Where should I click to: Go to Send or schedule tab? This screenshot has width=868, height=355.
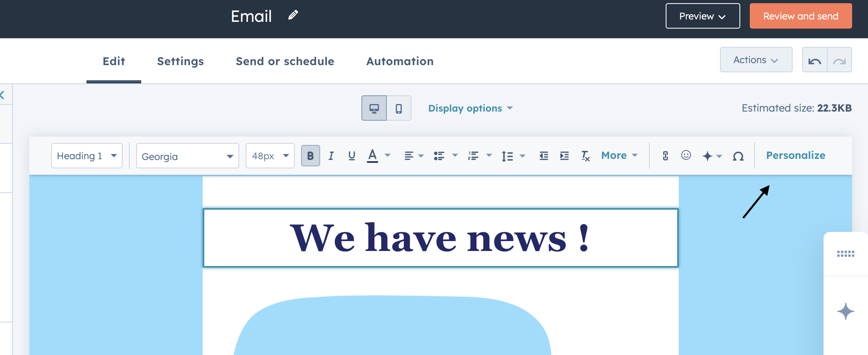[285, 61]
